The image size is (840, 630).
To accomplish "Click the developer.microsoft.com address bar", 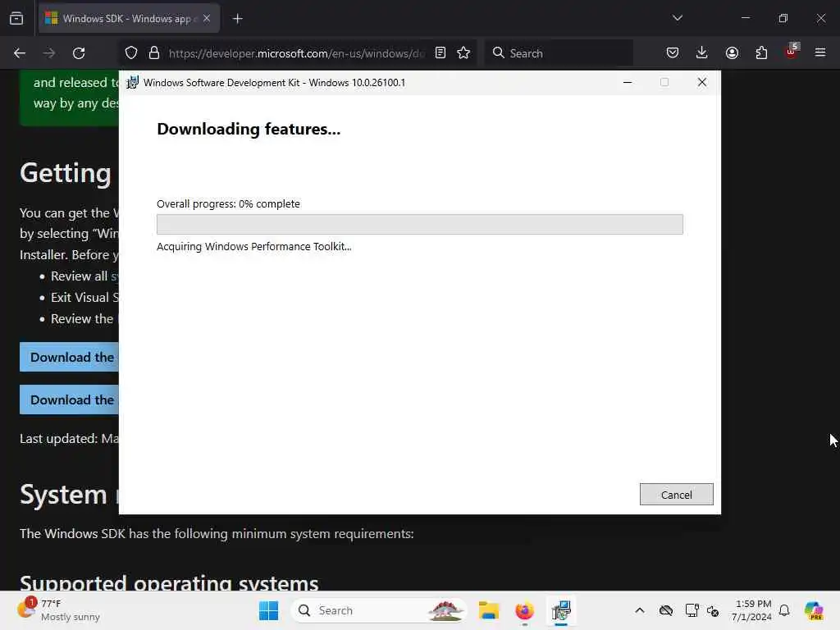I will click(296, 53).
